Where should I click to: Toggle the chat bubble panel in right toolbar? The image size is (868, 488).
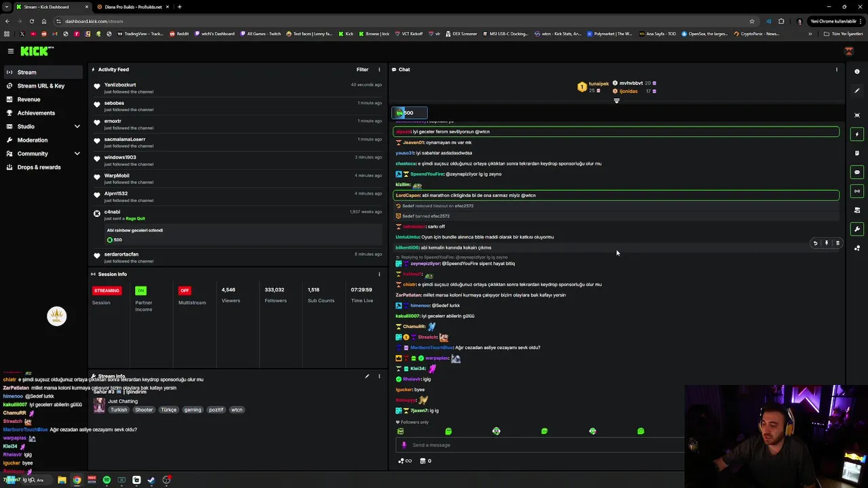pyautogui.click(x=857, y=172)
